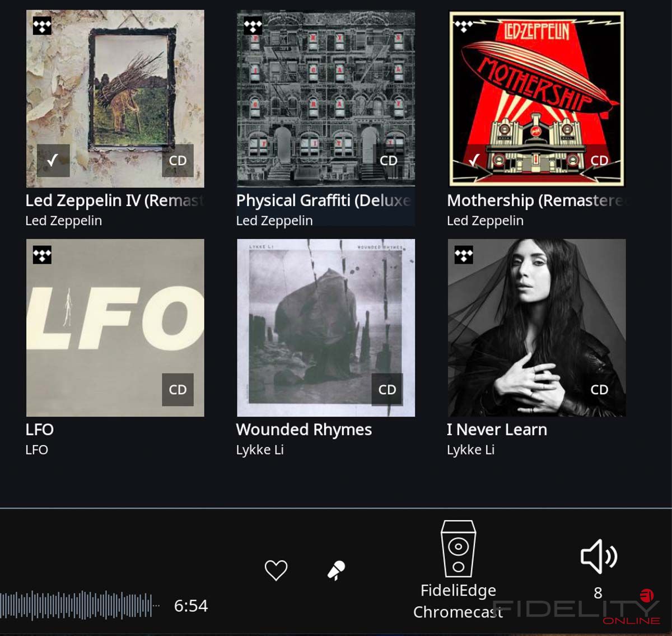Open FideliEdge Chromecast speaker zone selector

(458, 570)
